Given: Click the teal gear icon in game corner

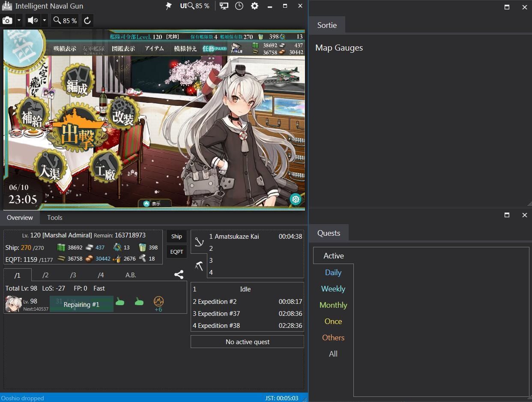Looking at the screenshot, I should click(x=296, y=199).
